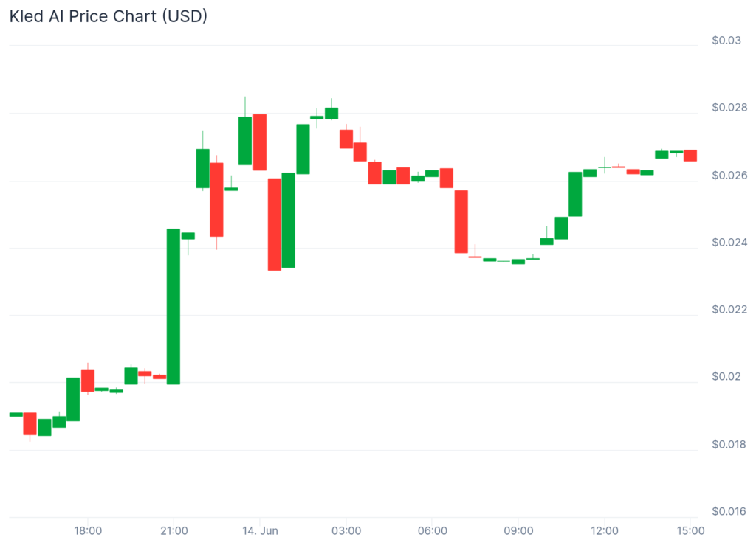This screenshot has height=551, width=756.
Task: Click the $0.016 price axis label
Action: pos(729,511)
